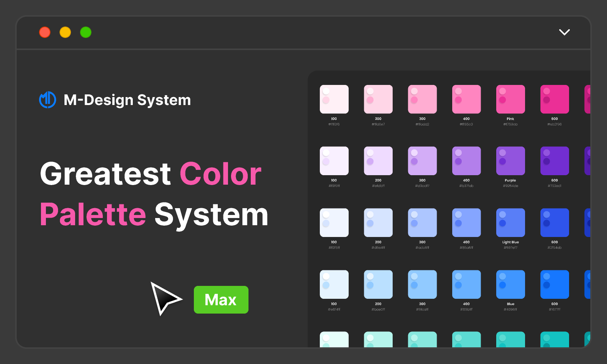Select the base Blue swatch #4096ff

pyautogui.click(x=510, y=284)
